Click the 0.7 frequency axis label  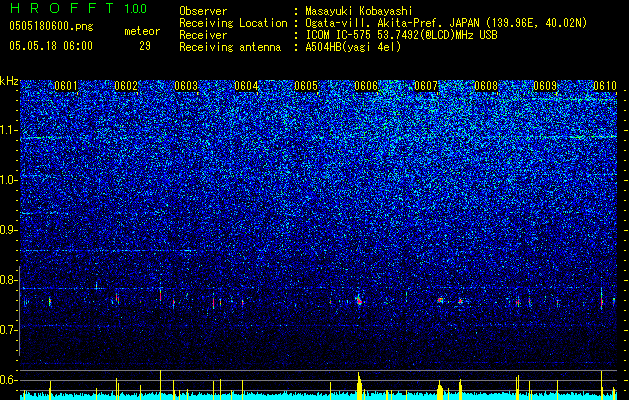9,330
